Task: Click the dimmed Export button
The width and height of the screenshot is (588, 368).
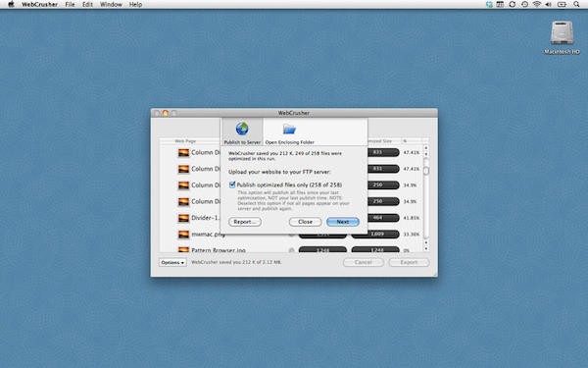Action: pos(409,262)
